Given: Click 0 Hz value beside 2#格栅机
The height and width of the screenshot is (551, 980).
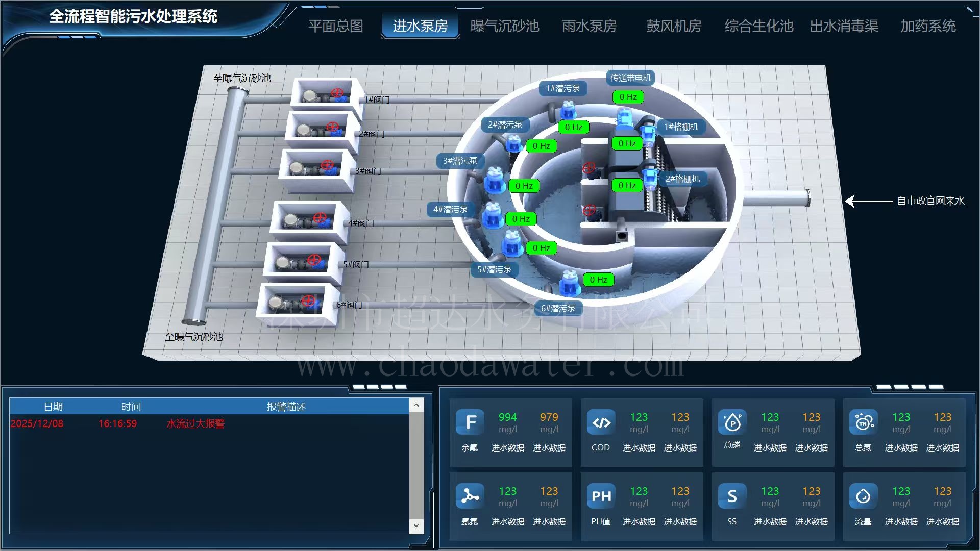Looking at the screenshot, I should (627, 185).
